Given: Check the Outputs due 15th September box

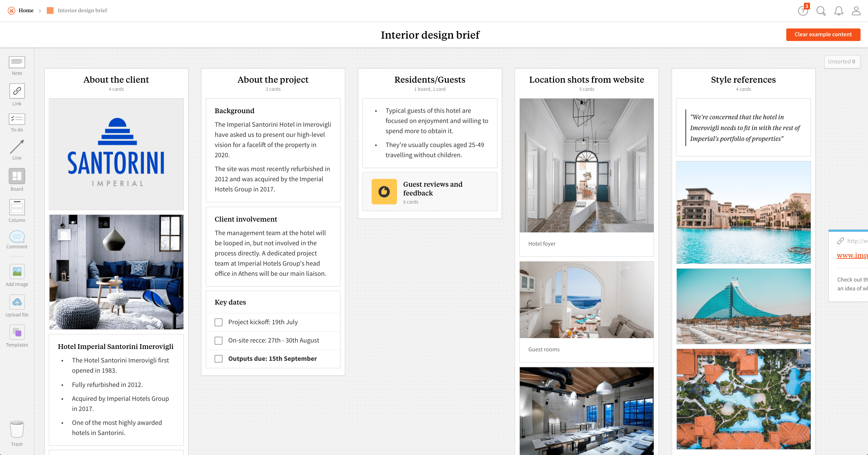Looking at the screenshot, I should [x=219, y=358].
